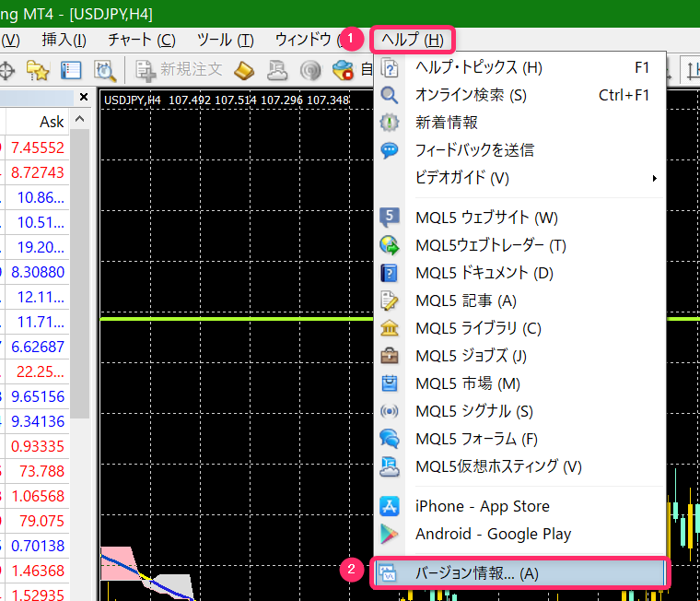
Task: Open バージョン情報... (A) about dialog
Action: 520,573
